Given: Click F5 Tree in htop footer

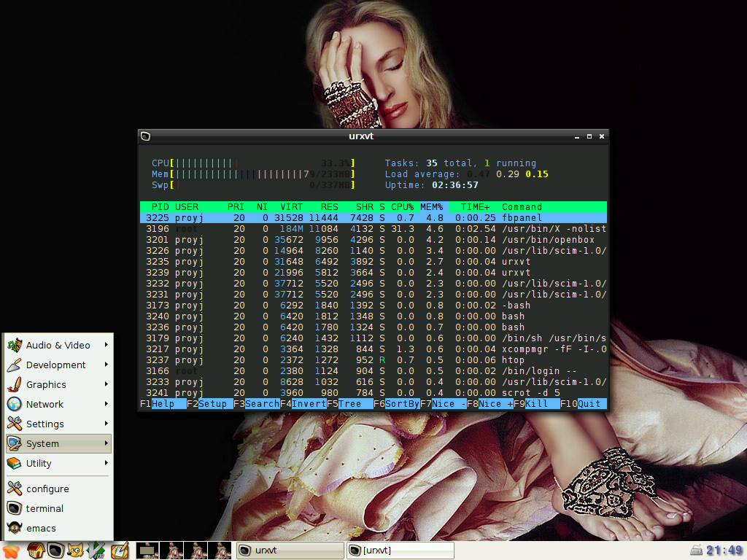Looking at the screenshot, I should [x=349, y=404].
